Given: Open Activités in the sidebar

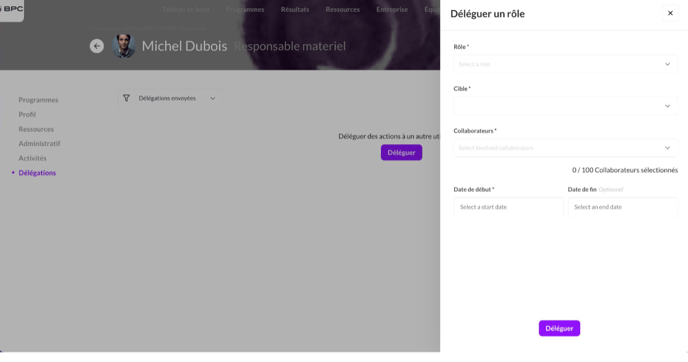Looking at the screenshot, I should [32, 158].
